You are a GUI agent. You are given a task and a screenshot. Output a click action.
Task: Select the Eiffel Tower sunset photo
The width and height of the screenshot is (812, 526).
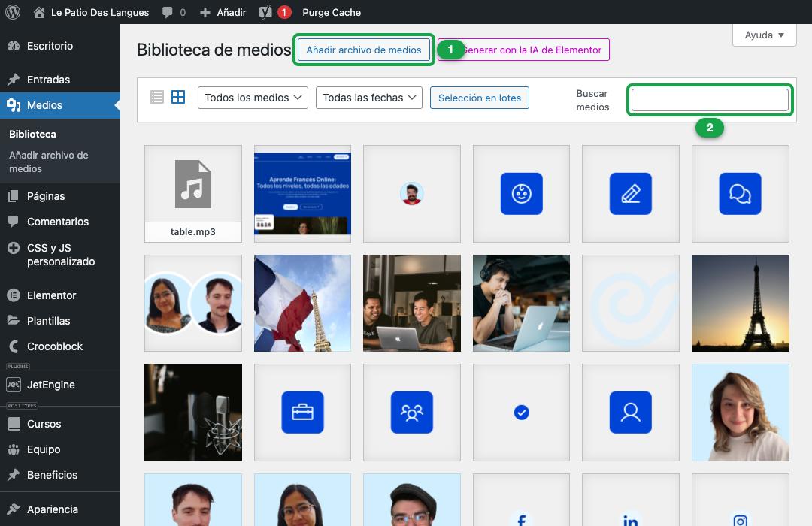(741, 303)
